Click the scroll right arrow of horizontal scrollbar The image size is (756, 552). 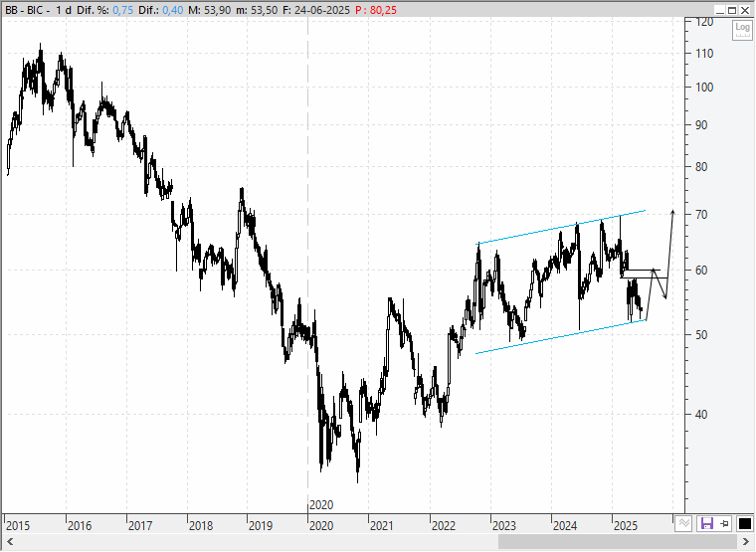pyautogui.click(x=745, y=541)
